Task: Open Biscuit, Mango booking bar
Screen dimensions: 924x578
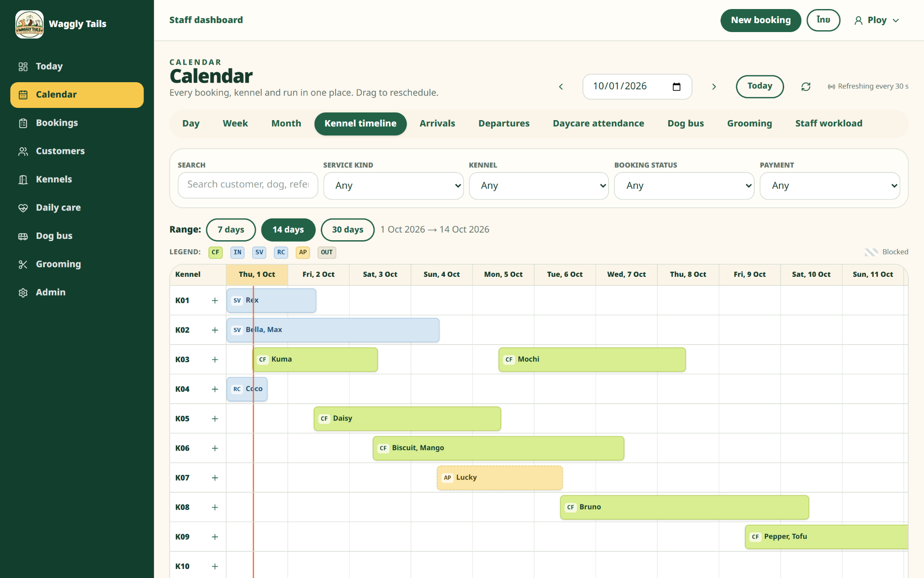Action: point(498,448)
